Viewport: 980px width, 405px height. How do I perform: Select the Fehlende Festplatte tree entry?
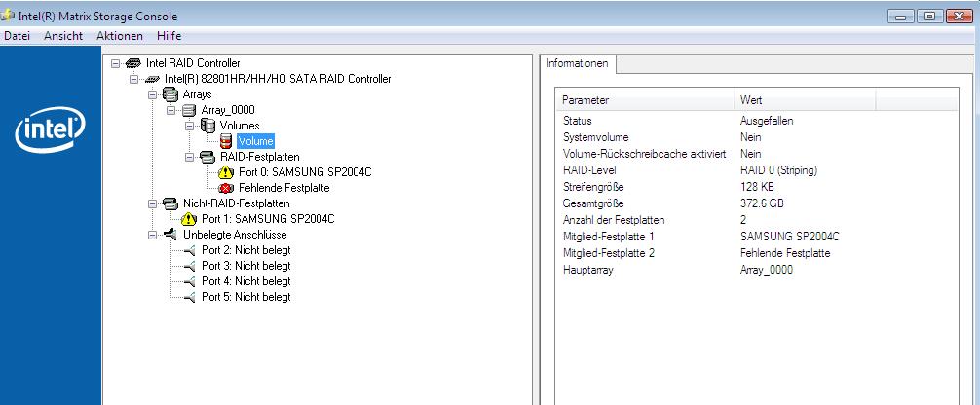283,188
